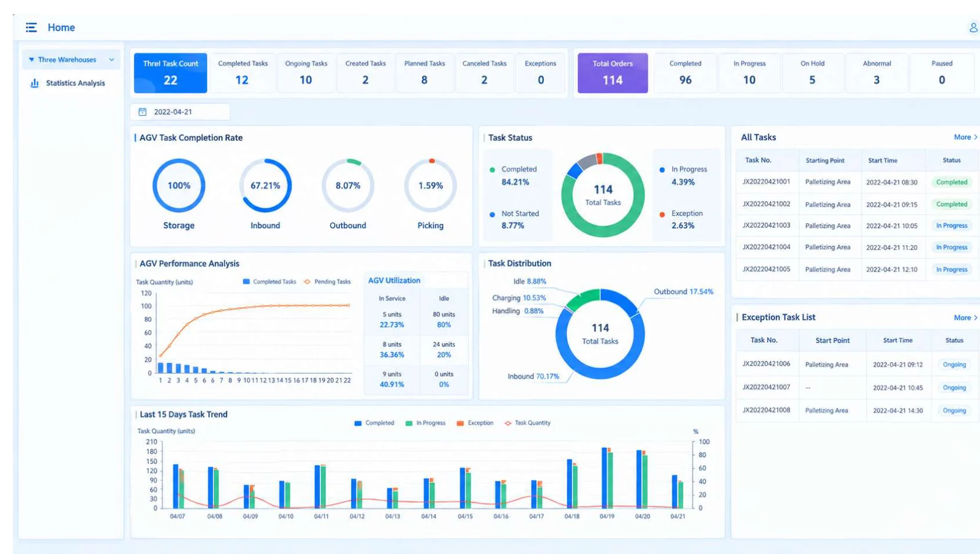Expand the Three Warehouses dropdown chevron

tap(111, 59)
